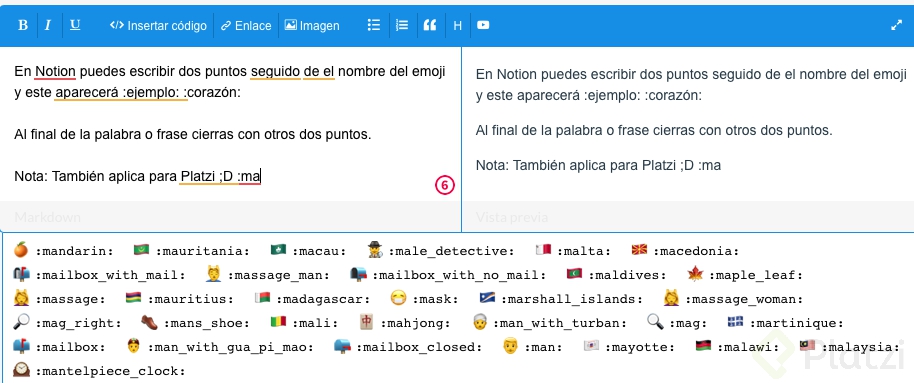
Task: Expand the editor to fullscreen
Action: click(x=897, y=25)
